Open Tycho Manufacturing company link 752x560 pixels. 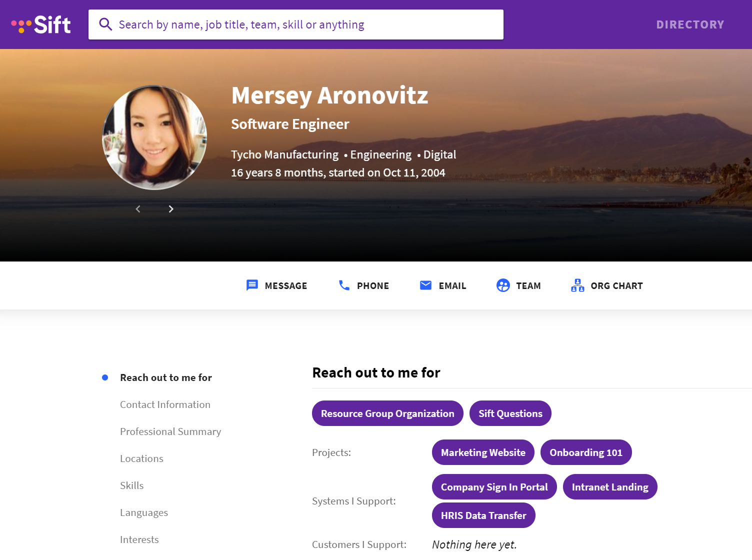click(284, 154)
